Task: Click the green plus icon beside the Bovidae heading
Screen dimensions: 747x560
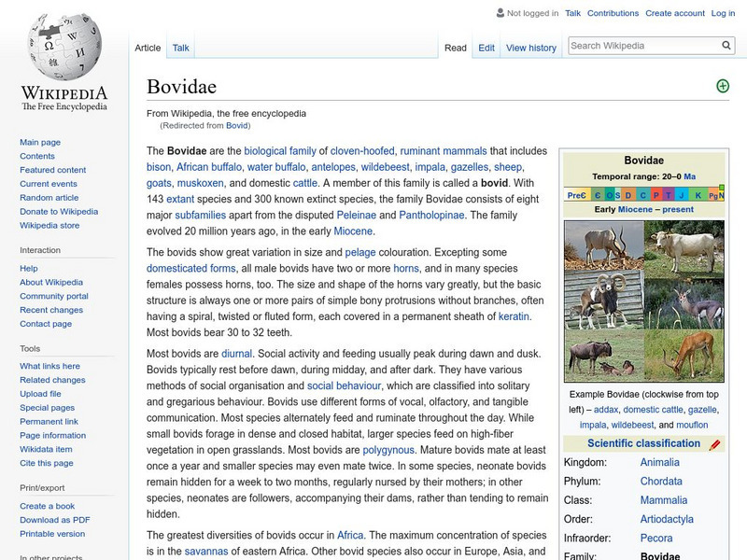Action: click(723, 85)
